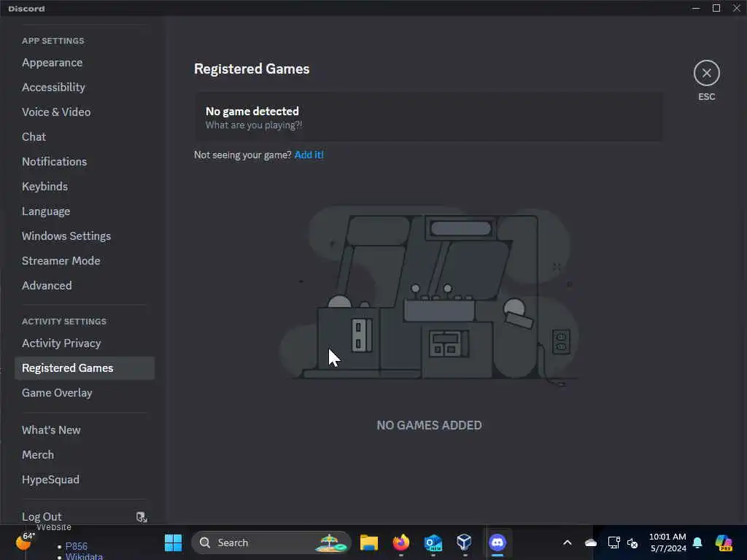
Task: Select Registered Games in sidebar
Action: pos(85,368)
